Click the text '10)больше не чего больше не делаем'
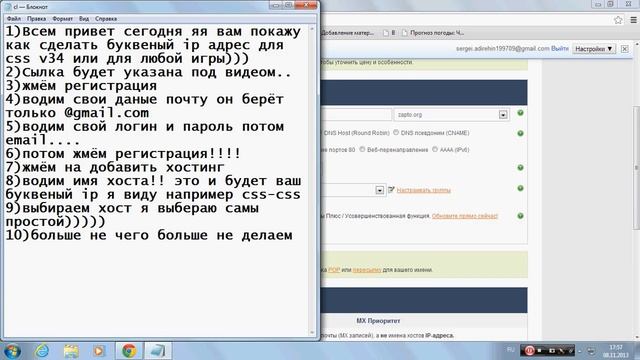640x360 pixels. [149, 235]
